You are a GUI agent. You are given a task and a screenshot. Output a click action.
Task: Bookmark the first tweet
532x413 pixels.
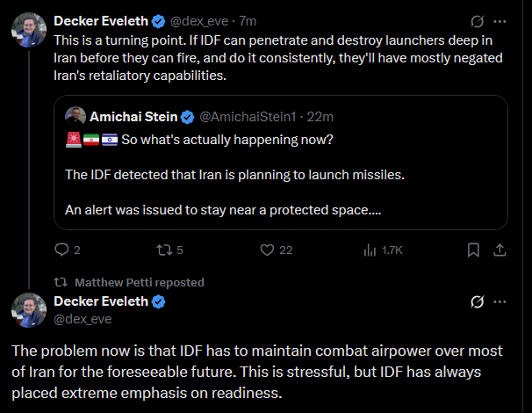tap(473, 250)
